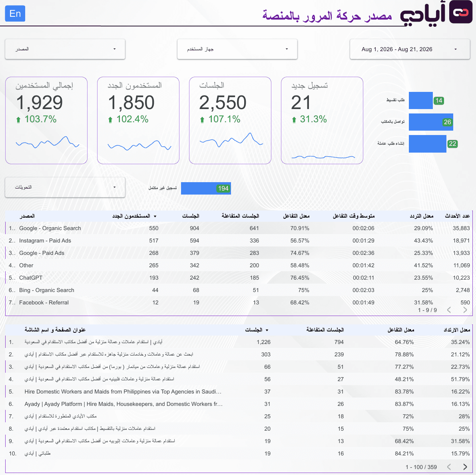Click the blue bar labeled 22
This screenshot has width=476, height=475.
pos(427,144)
